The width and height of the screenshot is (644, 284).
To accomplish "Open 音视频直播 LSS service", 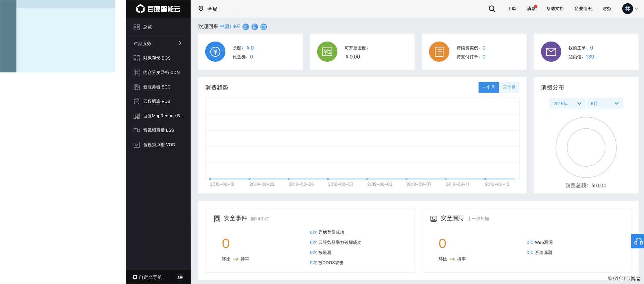I will tap(158, 130).
